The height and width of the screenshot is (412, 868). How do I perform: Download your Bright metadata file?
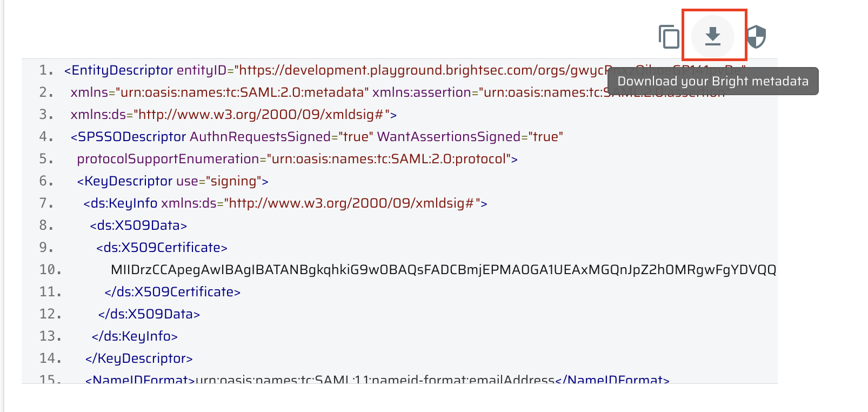coord(713,37)
